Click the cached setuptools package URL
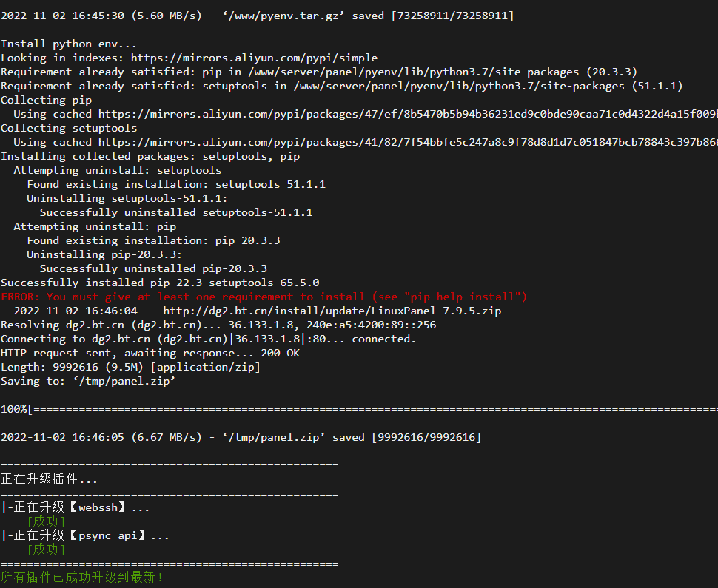 [x=408, y=142]
